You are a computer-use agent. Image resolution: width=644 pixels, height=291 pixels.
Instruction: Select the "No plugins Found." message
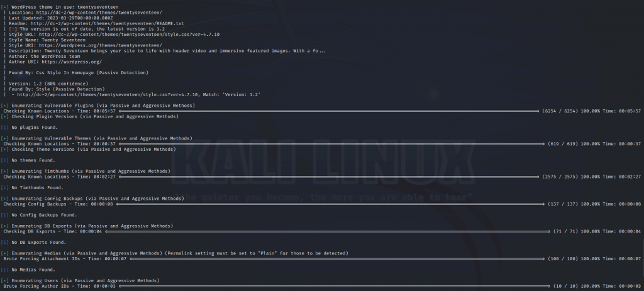click(x=35, y=128)
